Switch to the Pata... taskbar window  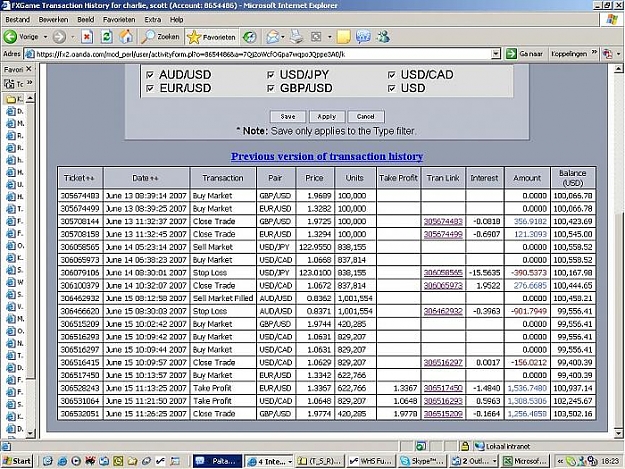[217, 461]
